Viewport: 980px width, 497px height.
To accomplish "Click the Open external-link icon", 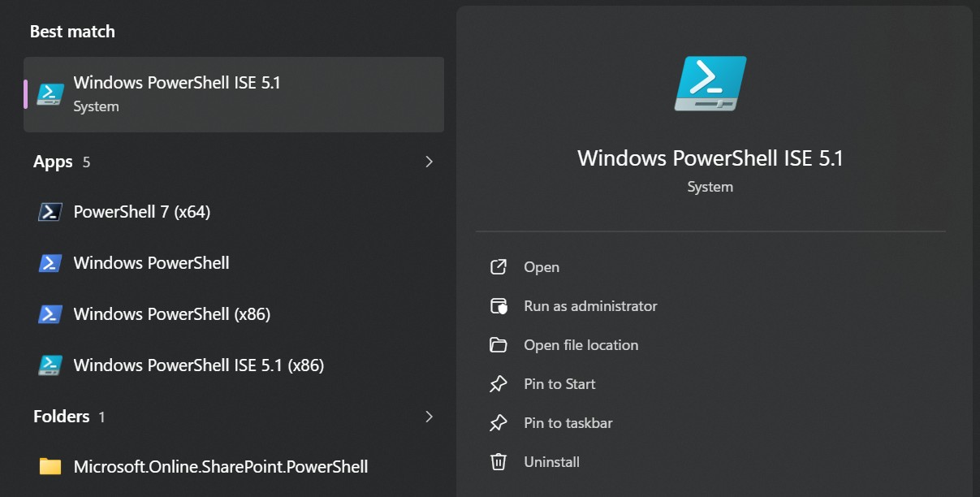I will [499, 267].
